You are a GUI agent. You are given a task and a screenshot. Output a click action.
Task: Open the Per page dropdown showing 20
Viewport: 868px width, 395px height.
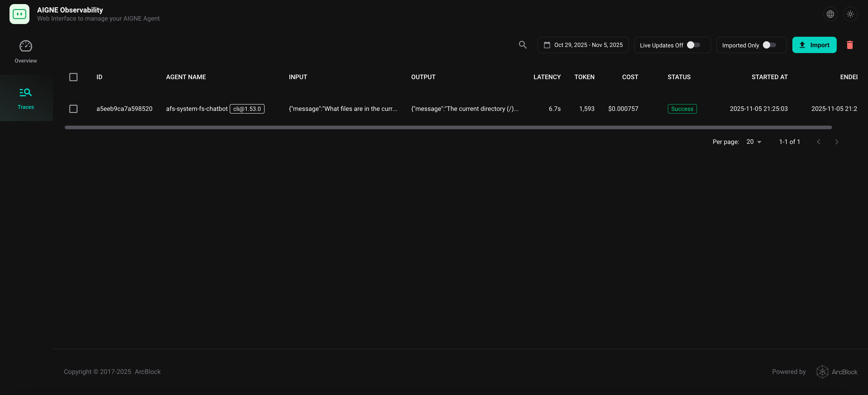(753, 142)
